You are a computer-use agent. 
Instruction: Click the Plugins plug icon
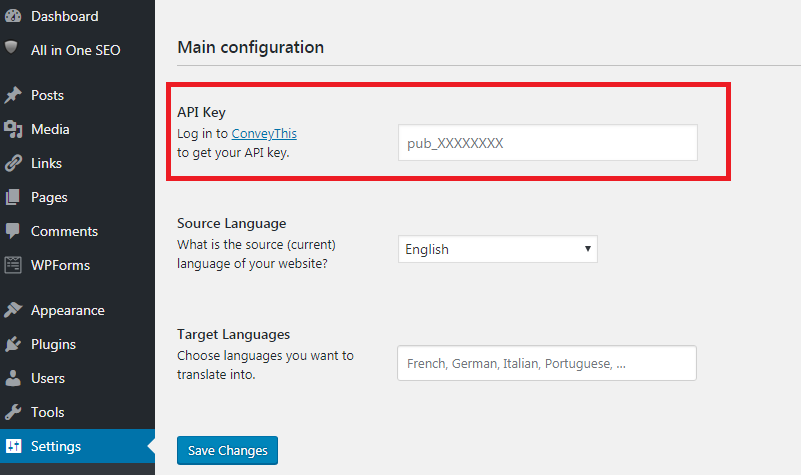coord(13,344)
